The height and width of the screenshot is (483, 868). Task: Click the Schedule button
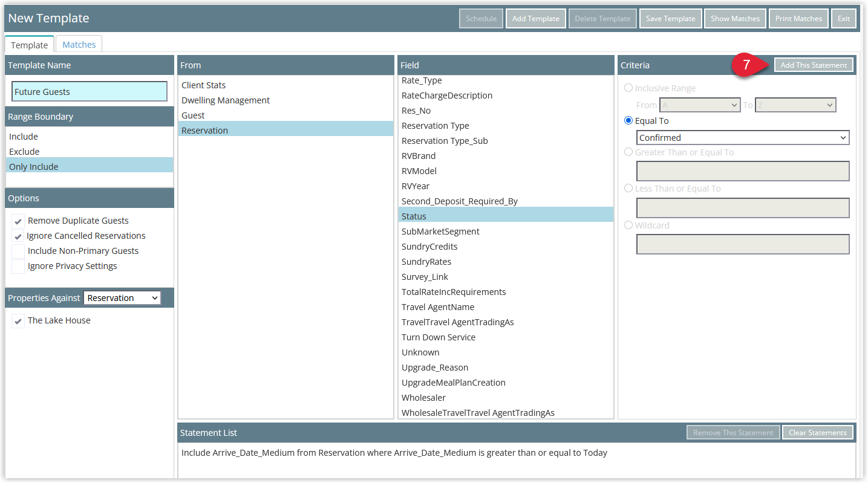pyautogui.click(x=481, y=19)
